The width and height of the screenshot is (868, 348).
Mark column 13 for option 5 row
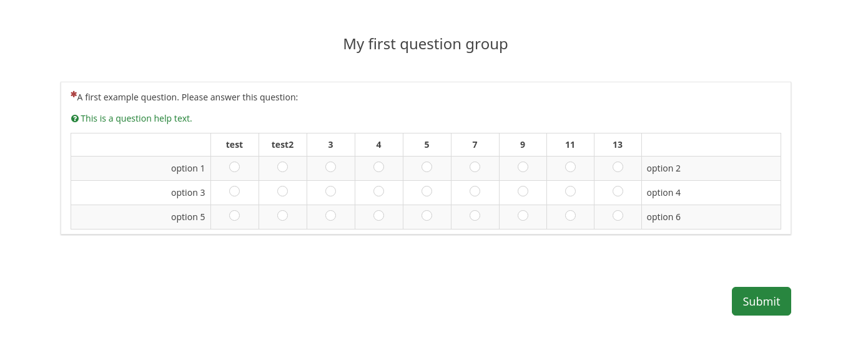[x=618, y=215]
